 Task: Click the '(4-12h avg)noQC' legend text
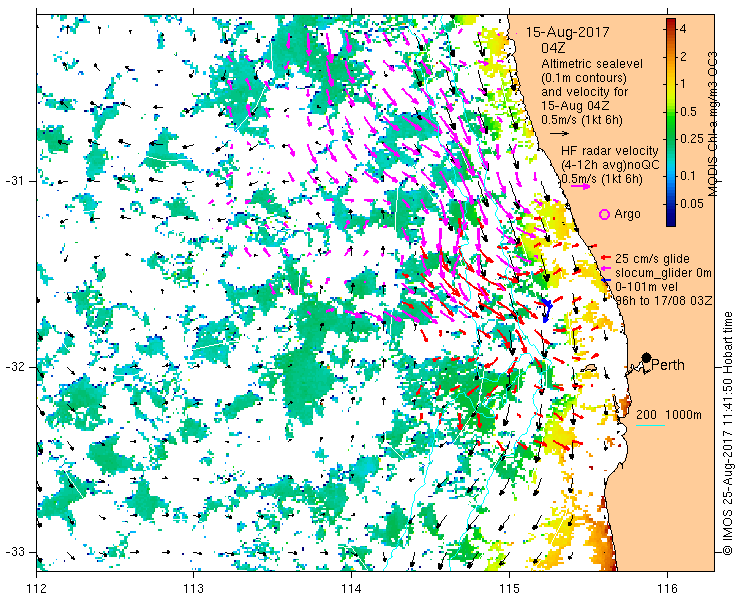(x=610, y=164)
